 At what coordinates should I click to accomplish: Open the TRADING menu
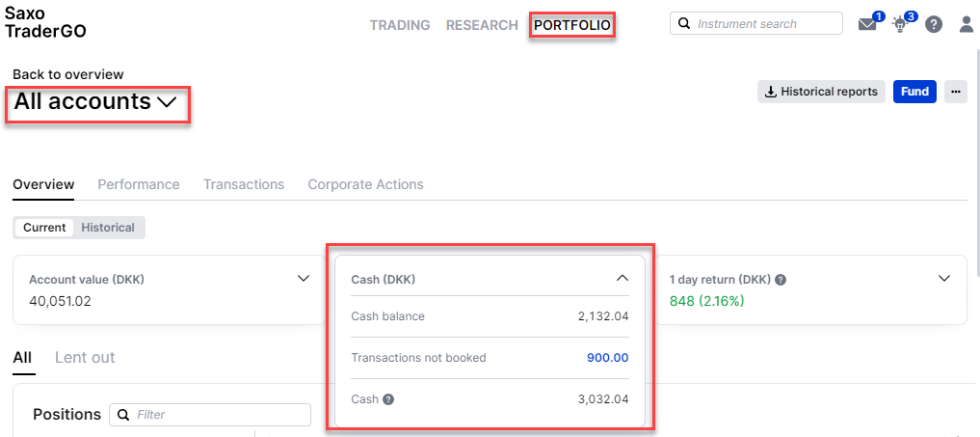pos(400,25)
